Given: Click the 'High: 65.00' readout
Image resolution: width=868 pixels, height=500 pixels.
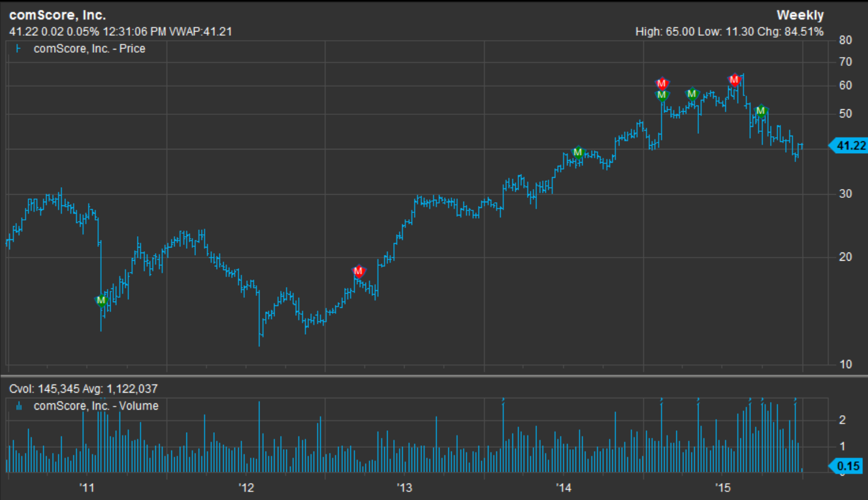Looking at the screenshot, I should 665,31.
